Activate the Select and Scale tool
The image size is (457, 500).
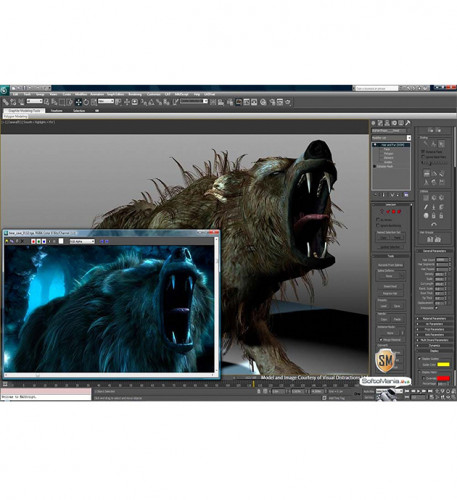pyautogui.click(x=94, y=102)
